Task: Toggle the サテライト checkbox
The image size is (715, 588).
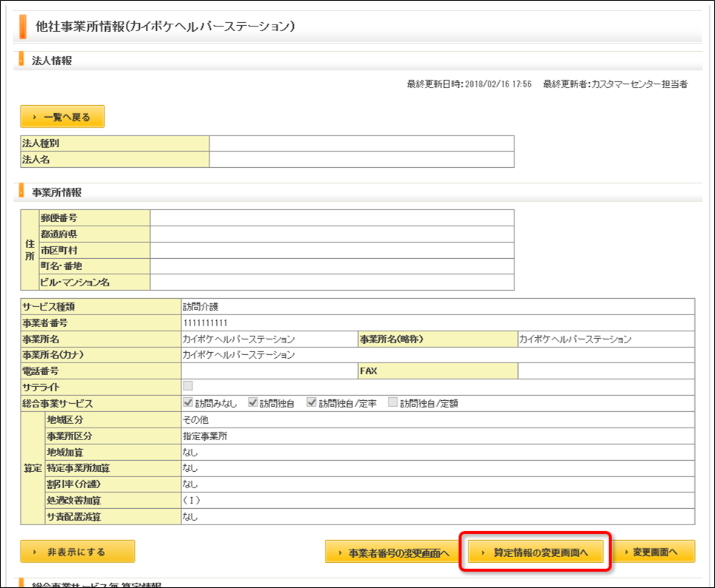Action: point(188,386)
